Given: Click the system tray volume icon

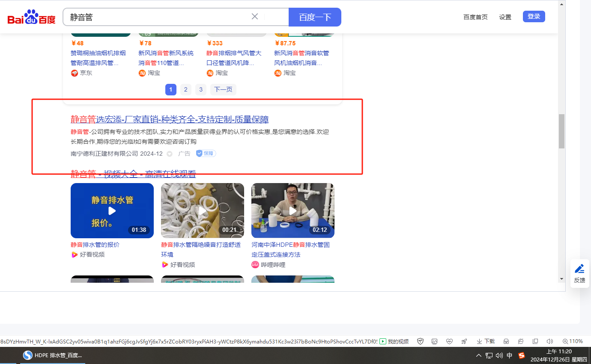Looking at the screenshot, I should pyautogui.click(x=499, y=355).
